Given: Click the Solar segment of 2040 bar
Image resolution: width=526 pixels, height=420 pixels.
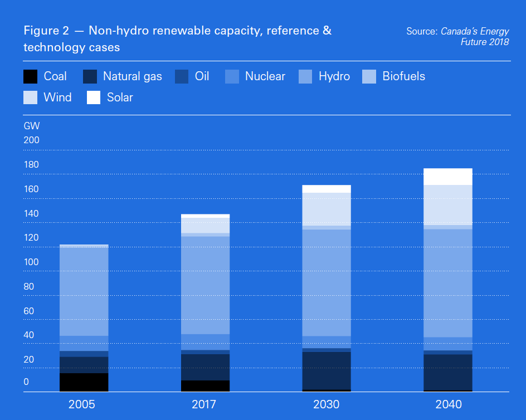Looking at the screenshot, I should coord(448,177).
